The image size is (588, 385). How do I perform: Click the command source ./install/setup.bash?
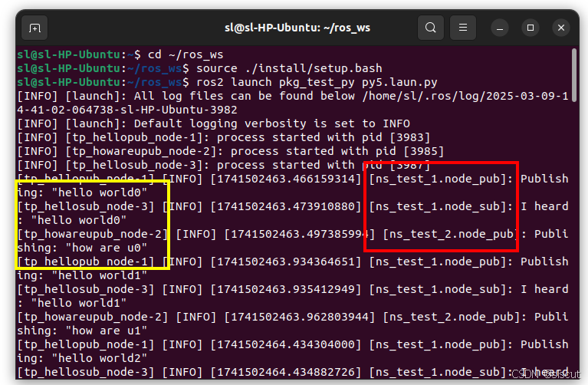click(289, 69)
